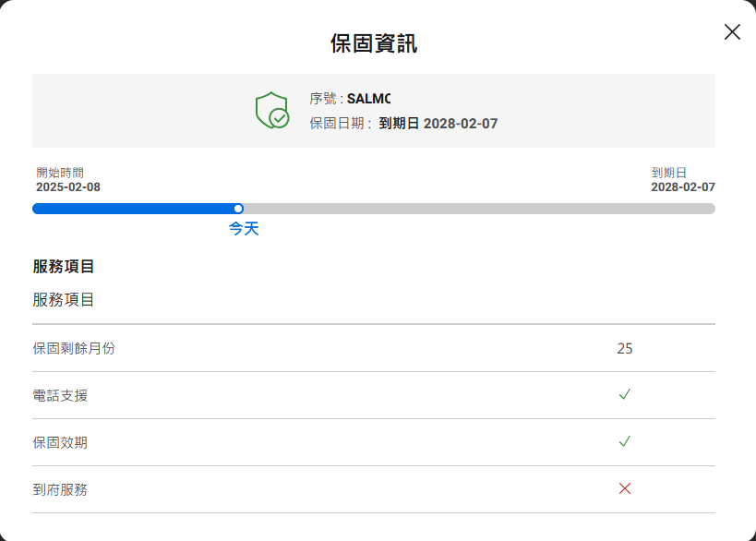Click the green check for 電話支援
Viewport: 756px width, 541px height.
point(625,394)
